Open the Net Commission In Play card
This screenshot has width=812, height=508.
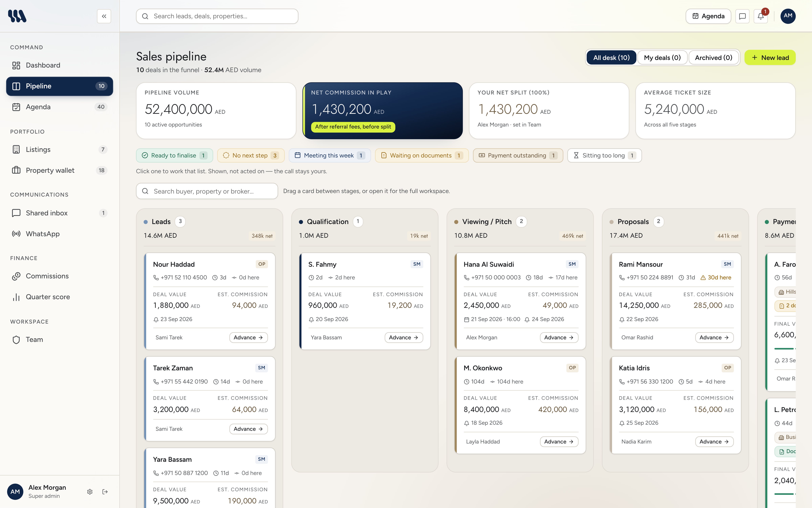pyautogui.click(x=382, y=111)
